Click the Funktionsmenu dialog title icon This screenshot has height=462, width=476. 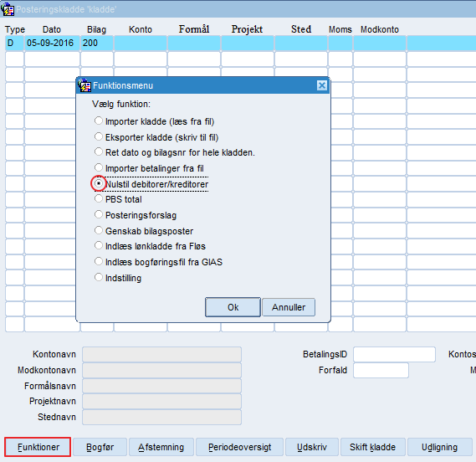[84, 85]
